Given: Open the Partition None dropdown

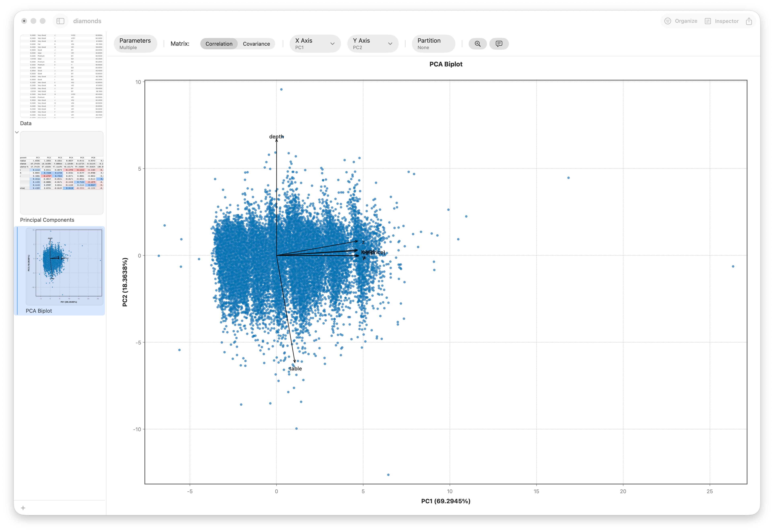Looking at the screenshot, I should coord(433,44).
